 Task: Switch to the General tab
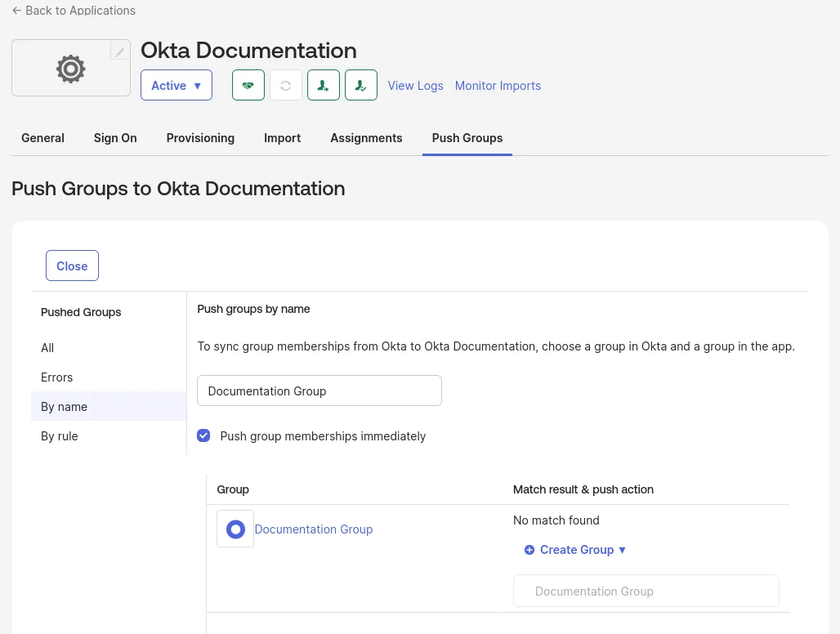coord(42,138)
